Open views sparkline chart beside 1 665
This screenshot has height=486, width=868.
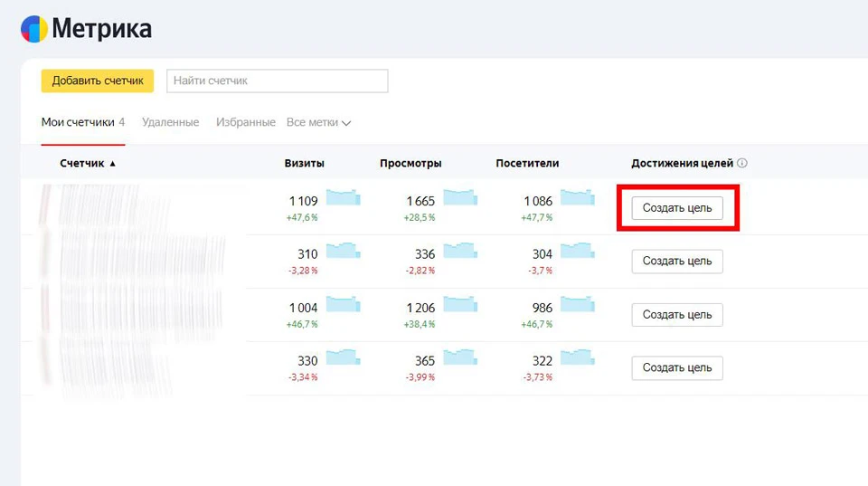pos(460,197)
